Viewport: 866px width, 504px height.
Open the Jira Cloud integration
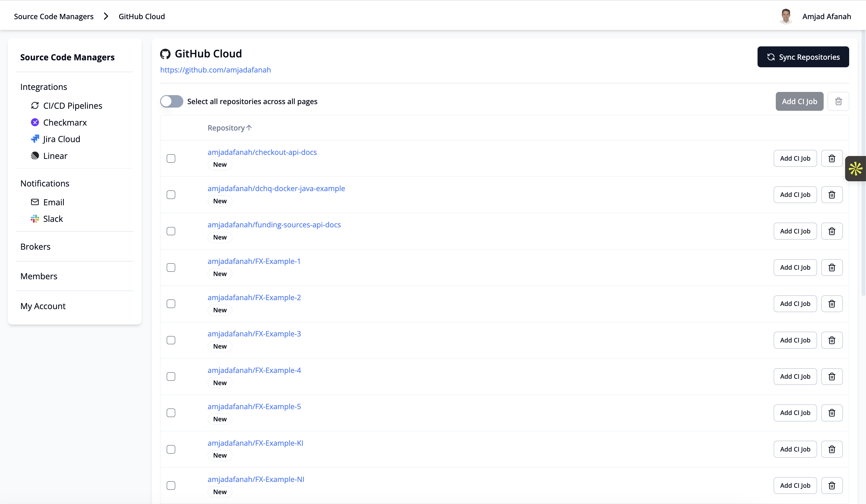point(61,139)
